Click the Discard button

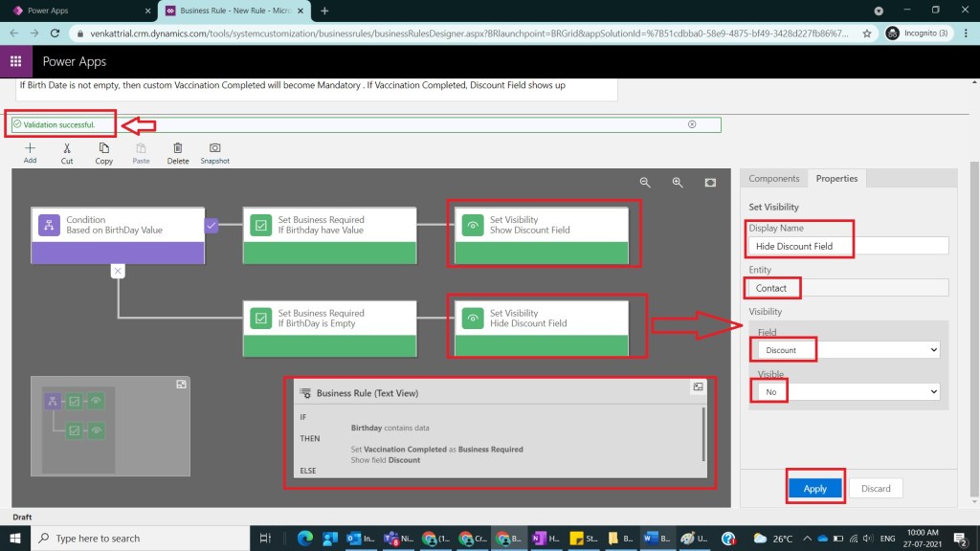(875, 489)
